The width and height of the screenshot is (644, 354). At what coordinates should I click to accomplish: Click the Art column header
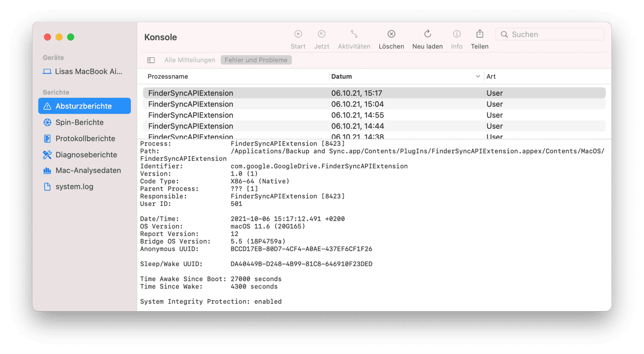click(x=491, y=77)
